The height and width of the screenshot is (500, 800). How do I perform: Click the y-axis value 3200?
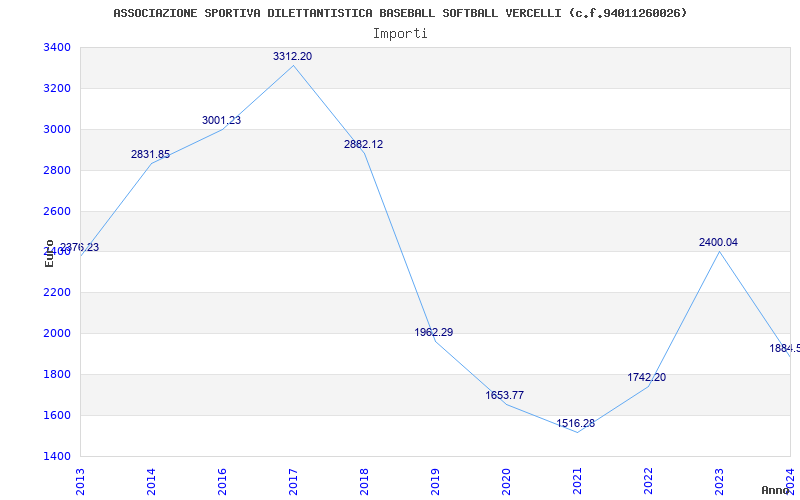coord(57,89)
